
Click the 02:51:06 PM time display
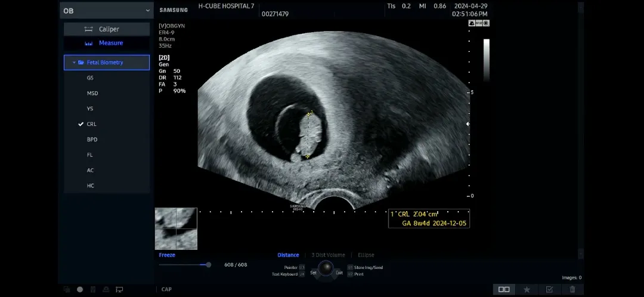pyautogui.click(x=469, y=14)
